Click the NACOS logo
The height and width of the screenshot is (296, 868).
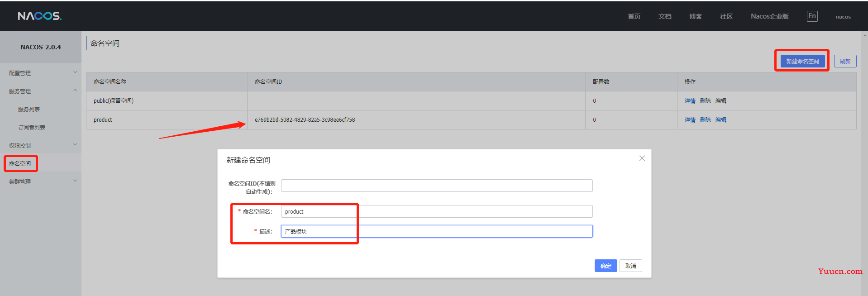pyautogui.click(x=40, y=16)
